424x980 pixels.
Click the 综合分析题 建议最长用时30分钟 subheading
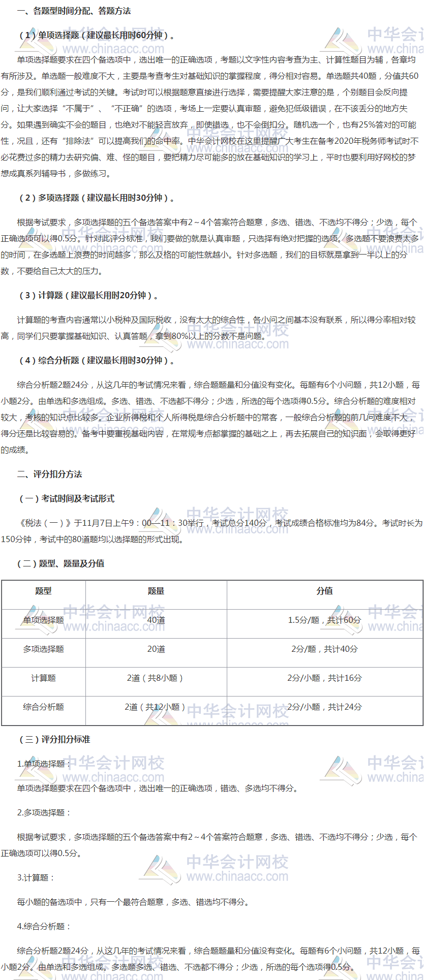coord(97,360)
